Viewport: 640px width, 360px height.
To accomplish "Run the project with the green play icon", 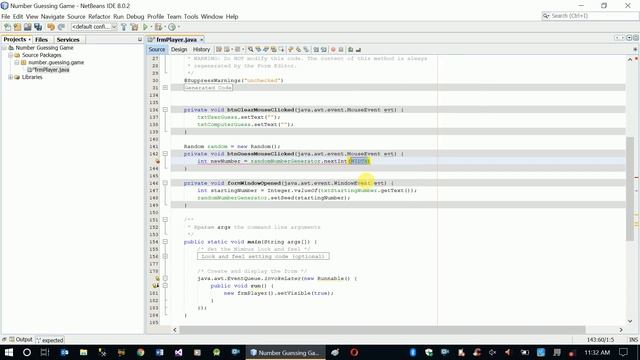I will point(145,27).
